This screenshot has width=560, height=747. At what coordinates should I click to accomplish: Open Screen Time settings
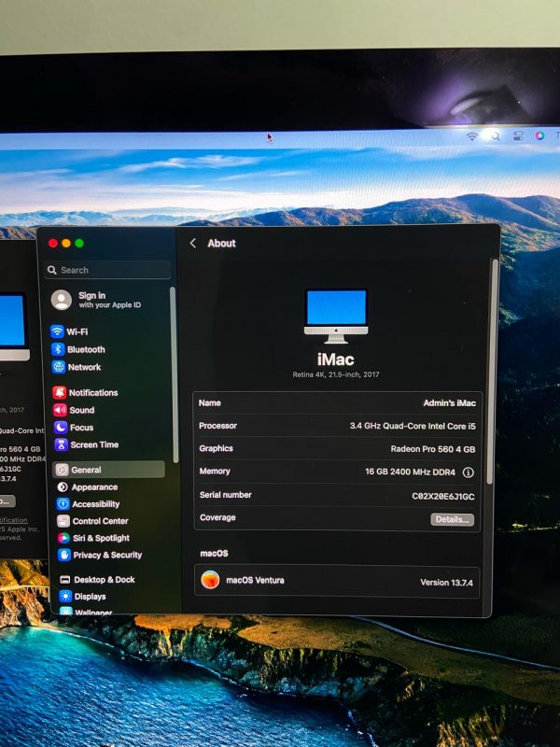(93, 444)
